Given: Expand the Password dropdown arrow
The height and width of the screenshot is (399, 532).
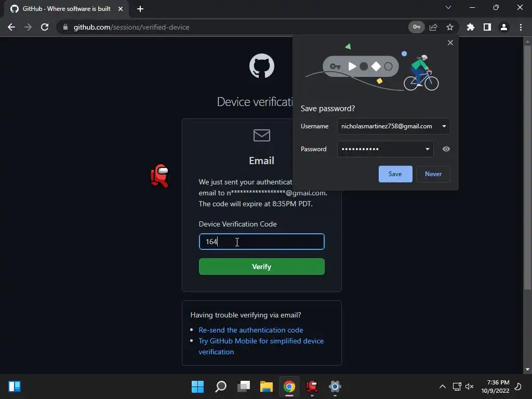Looking at the screenshot, I should [x=427, y=149].
